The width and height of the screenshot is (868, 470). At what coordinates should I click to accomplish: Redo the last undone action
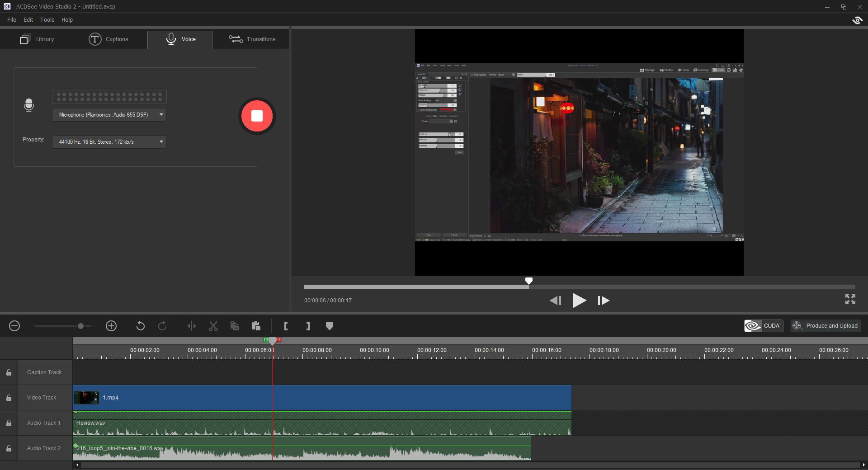pyautogui.click(x=162, y=326)
